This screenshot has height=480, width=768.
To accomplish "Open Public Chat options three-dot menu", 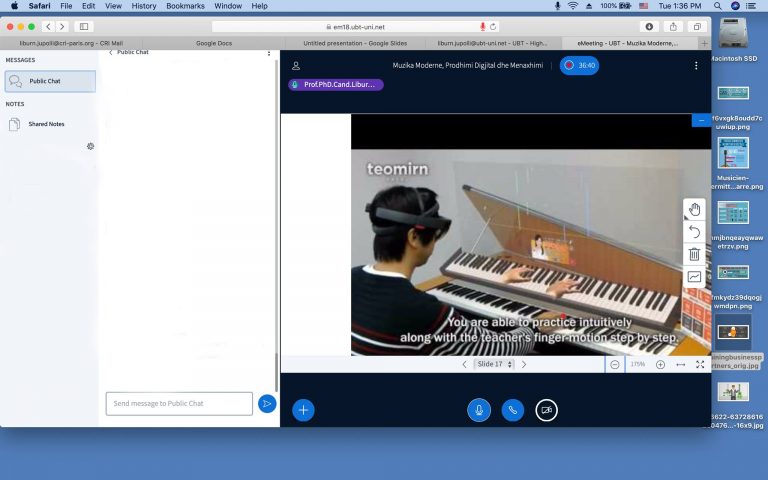I will 269,53.
